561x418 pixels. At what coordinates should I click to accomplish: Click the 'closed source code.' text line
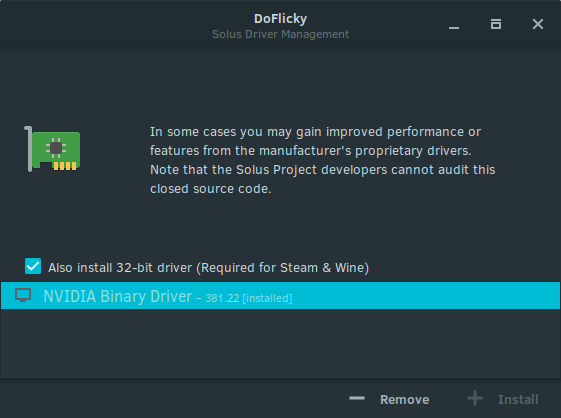211,189
